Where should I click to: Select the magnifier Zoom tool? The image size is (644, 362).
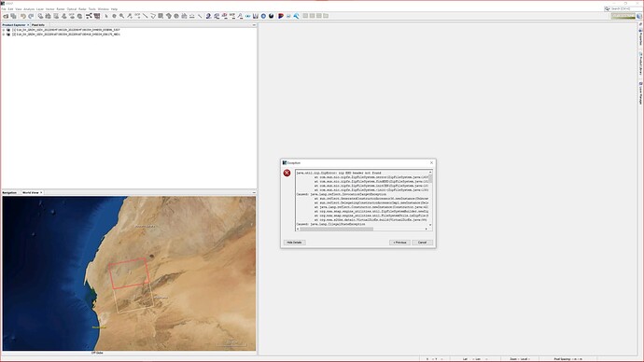121,16
